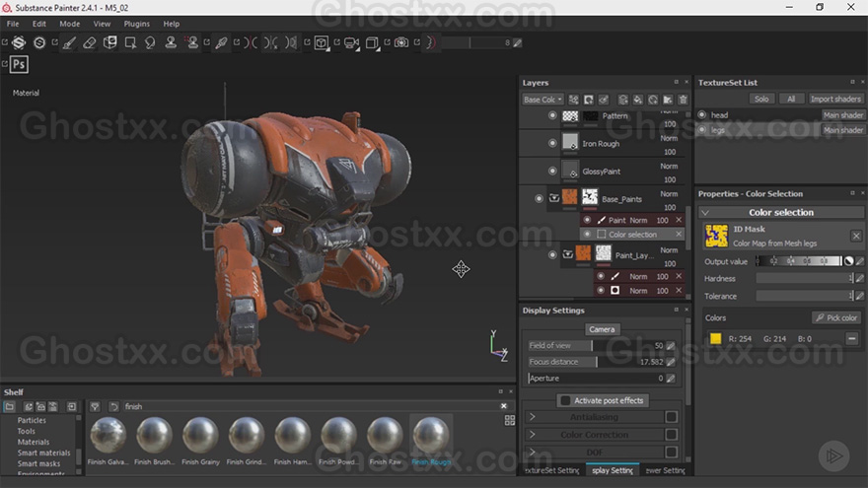This screenshot has height=488, width=868.
Task: Hide the Iron Rough layer
Action: click(552, 143)
